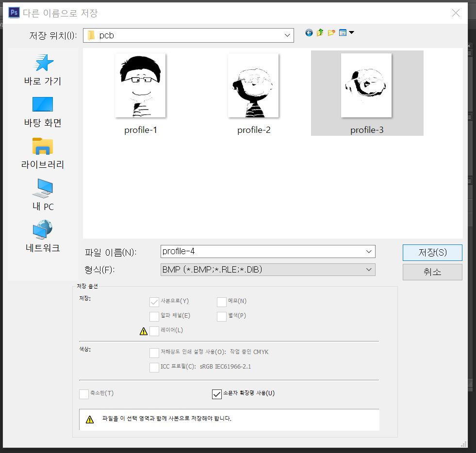The width and height of the screenshot is (476, 453).
Task: Click the 취소 cancel button
Action: pyautogui.click(x=432, y=272)
